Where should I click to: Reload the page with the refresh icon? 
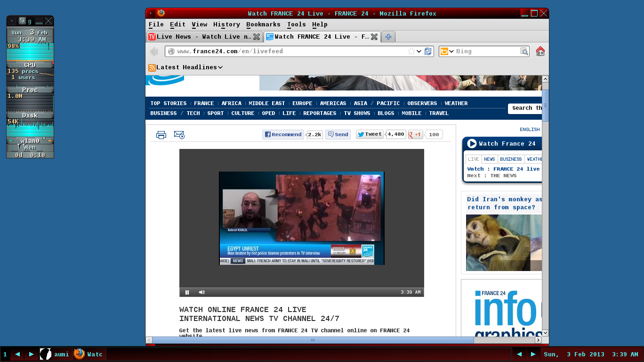coord(428,51)
